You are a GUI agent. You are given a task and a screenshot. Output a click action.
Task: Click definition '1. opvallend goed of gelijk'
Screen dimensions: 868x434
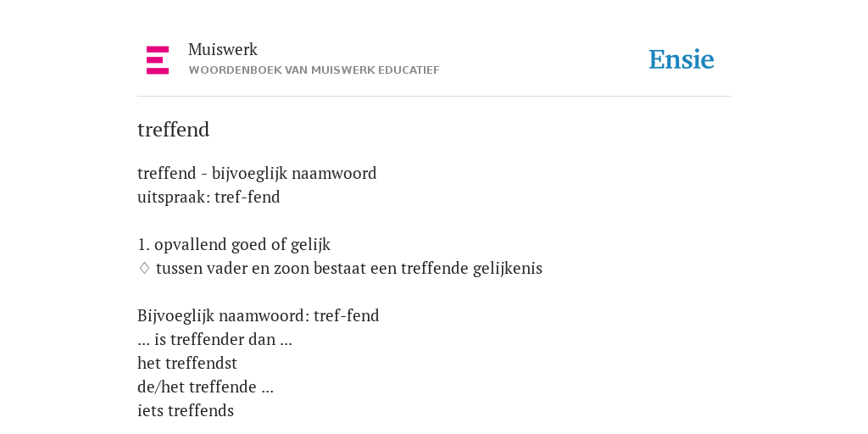[x=234, y=244]
